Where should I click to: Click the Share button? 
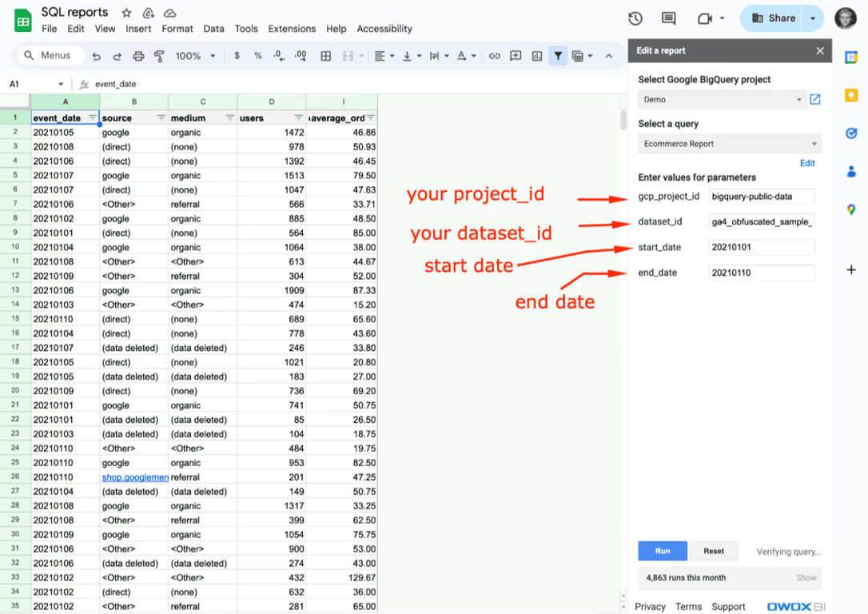point(774,18)
